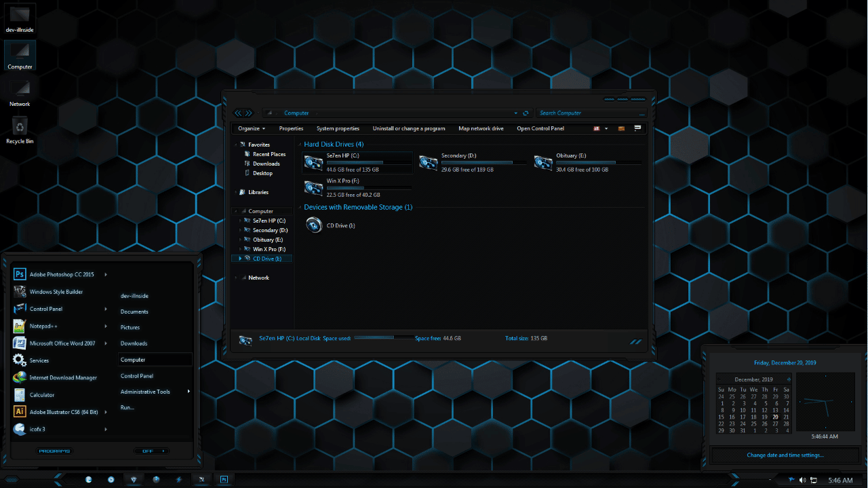The width and height of the screenshot is (868, 488).
Task: Open the Change your view dropdown arrow
Action: [606, 128]
